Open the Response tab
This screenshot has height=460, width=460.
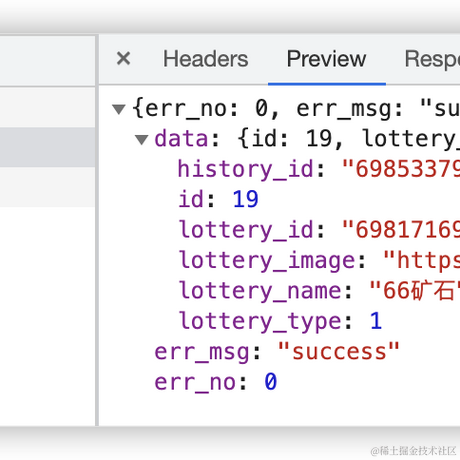coord(432,59)
